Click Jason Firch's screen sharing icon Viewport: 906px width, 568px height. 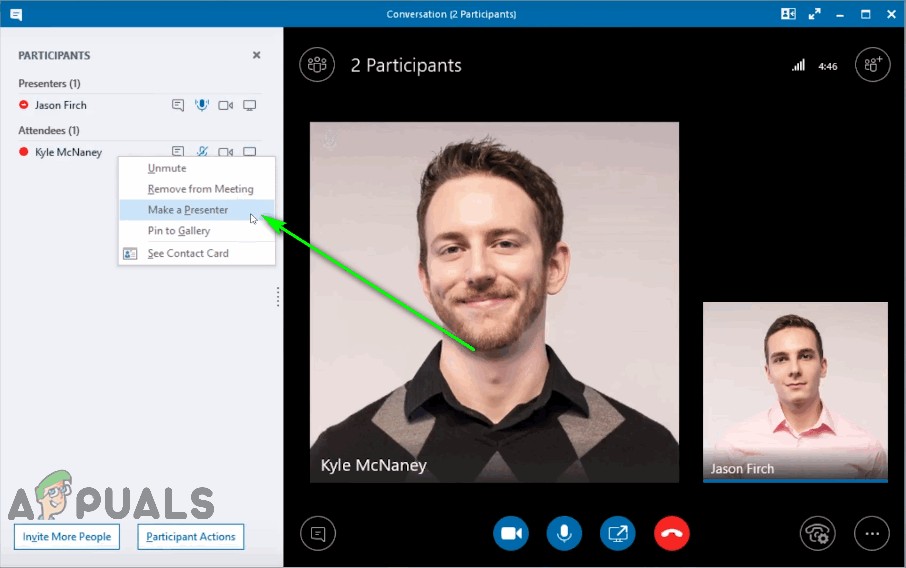[250, 105]
